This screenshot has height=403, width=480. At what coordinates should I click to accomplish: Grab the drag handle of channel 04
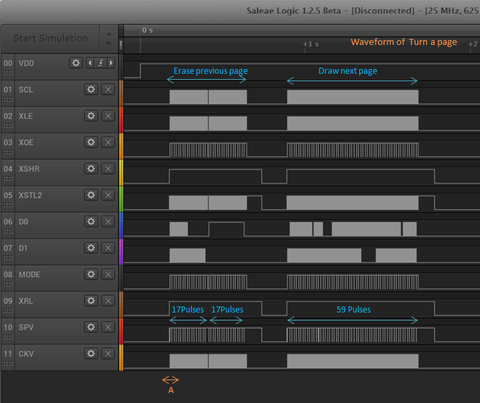(8, 178)
